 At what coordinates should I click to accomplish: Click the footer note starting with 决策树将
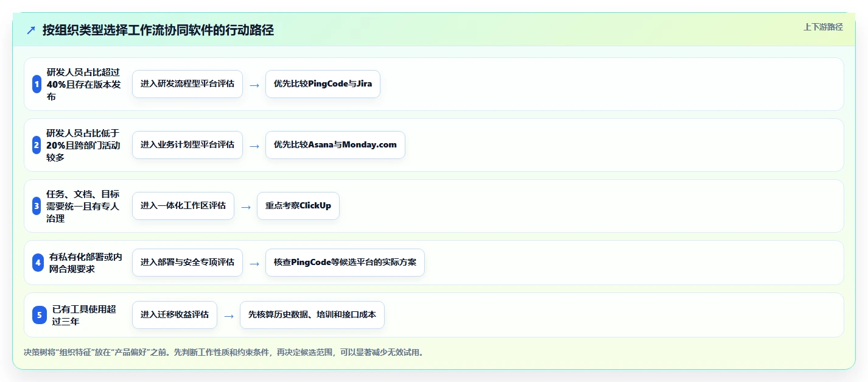223,352
